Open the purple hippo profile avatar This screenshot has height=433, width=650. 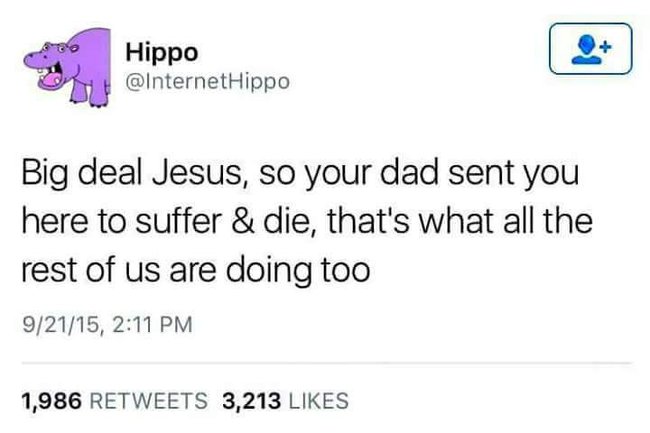coord(68,67)
